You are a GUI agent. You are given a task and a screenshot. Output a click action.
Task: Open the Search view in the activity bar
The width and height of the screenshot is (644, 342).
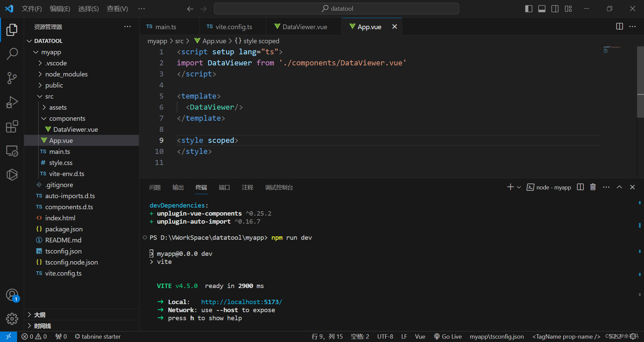coord(12,54)
